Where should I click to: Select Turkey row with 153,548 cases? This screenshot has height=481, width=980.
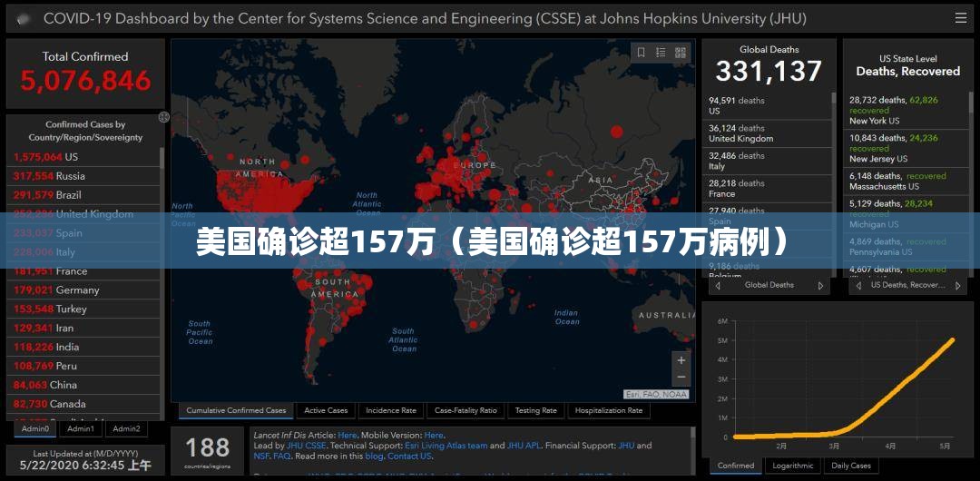(83, 309)
